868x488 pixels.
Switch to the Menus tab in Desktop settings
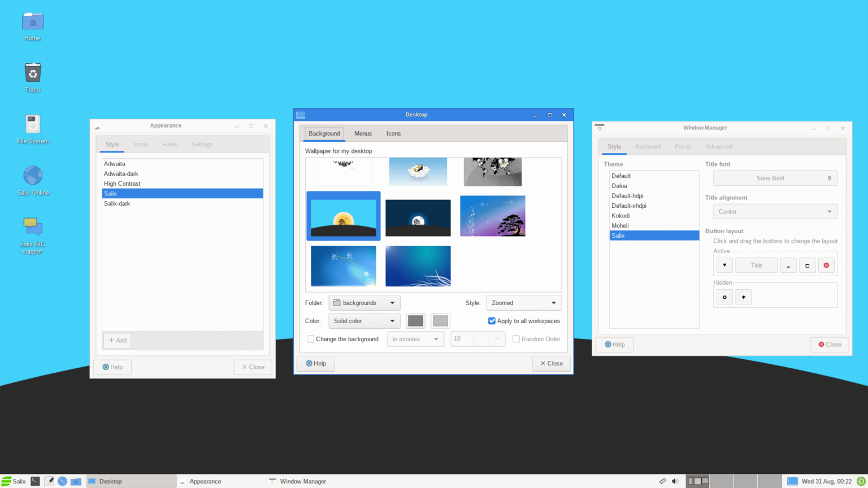(363, 133)
